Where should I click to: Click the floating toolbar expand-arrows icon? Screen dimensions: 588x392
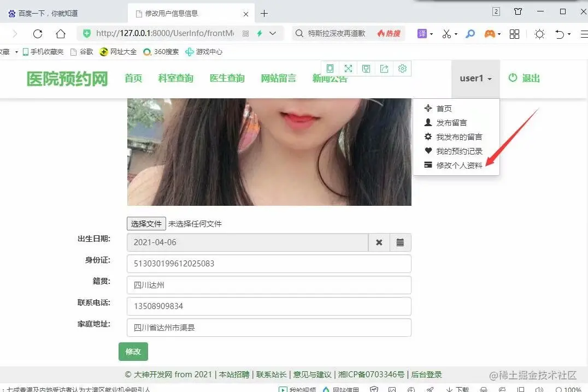349,69
